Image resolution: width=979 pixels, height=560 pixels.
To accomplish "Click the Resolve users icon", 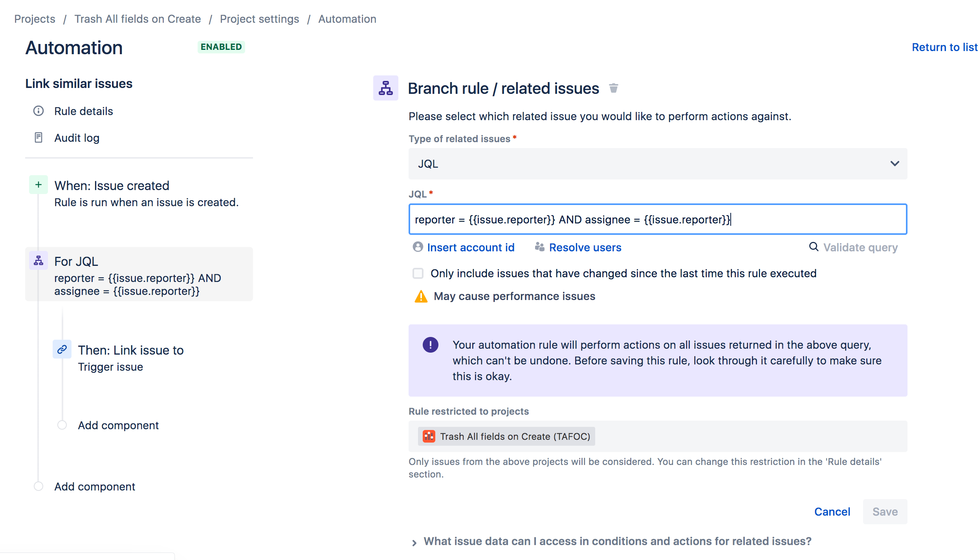I will [539, 247].
